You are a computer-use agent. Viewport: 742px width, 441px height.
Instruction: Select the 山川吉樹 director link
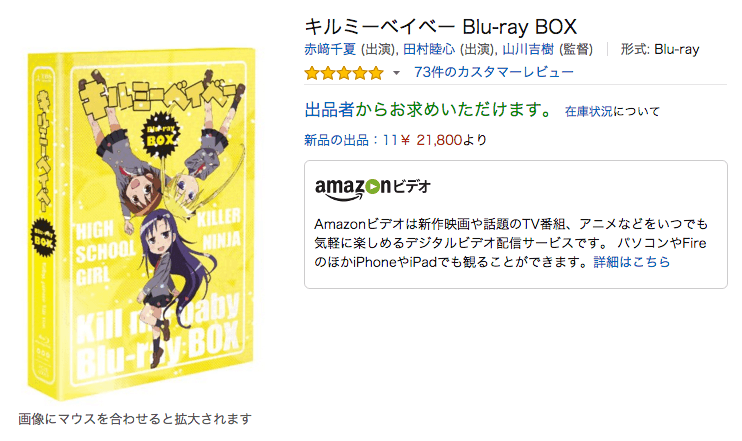[528, 49]
